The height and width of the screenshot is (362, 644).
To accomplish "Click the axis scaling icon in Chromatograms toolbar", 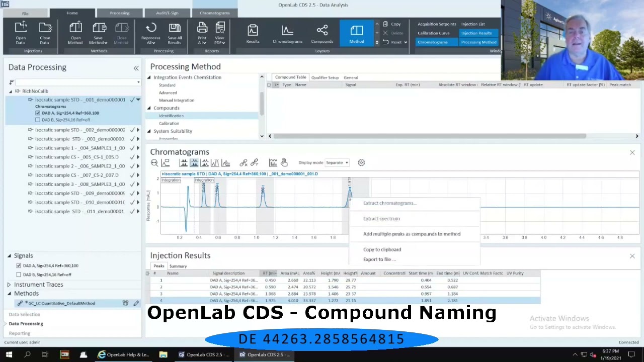I will 166,163.
